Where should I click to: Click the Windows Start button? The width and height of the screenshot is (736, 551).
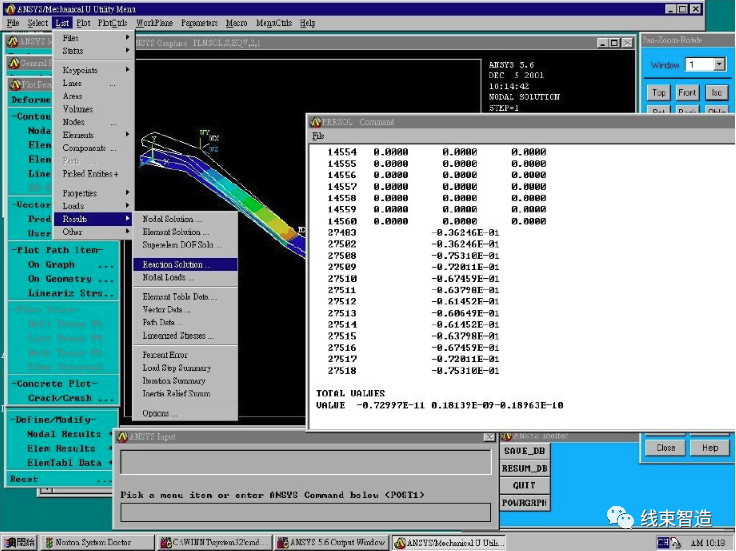click(19, 543)
